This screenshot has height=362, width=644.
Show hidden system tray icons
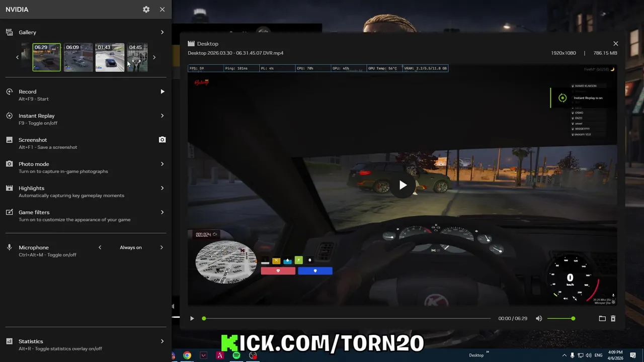[x=563, y=355]
